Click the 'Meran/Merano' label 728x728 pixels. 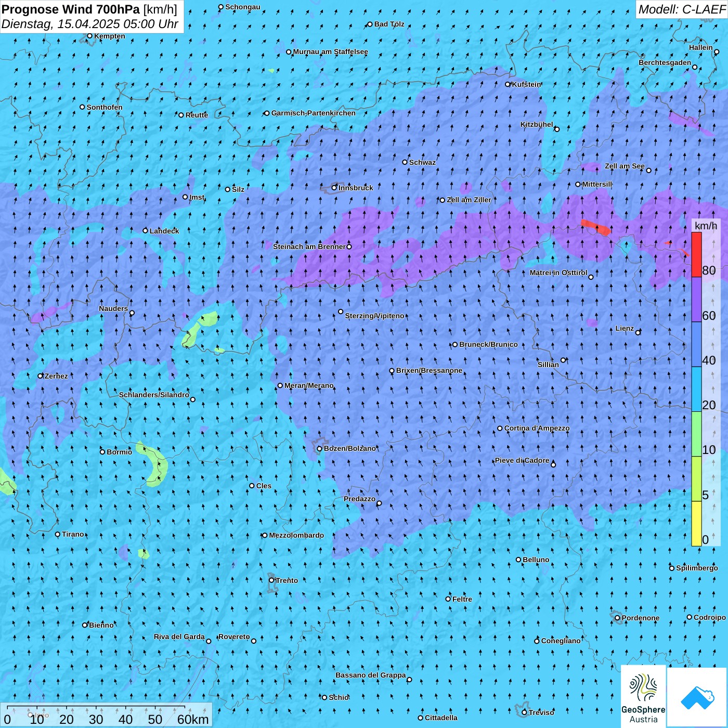point(309,385)
